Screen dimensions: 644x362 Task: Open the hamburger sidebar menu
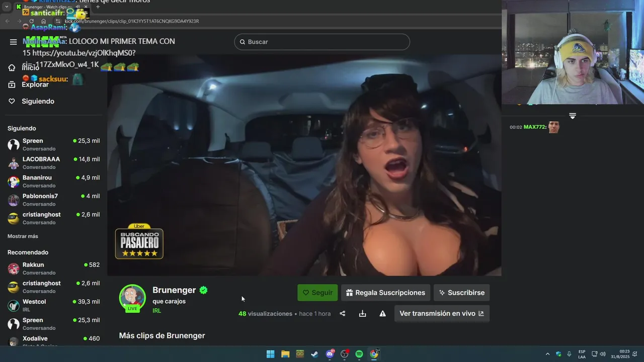coord(13,42)
